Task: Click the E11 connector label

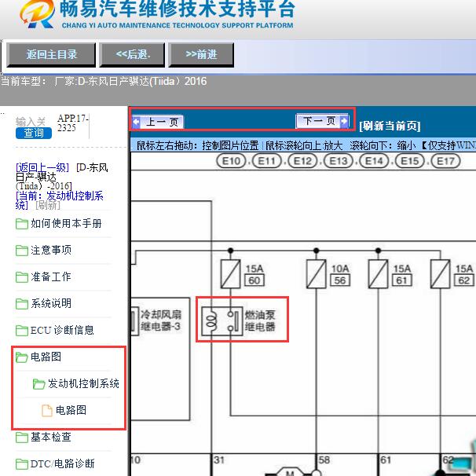Action: tap(267, 161)
